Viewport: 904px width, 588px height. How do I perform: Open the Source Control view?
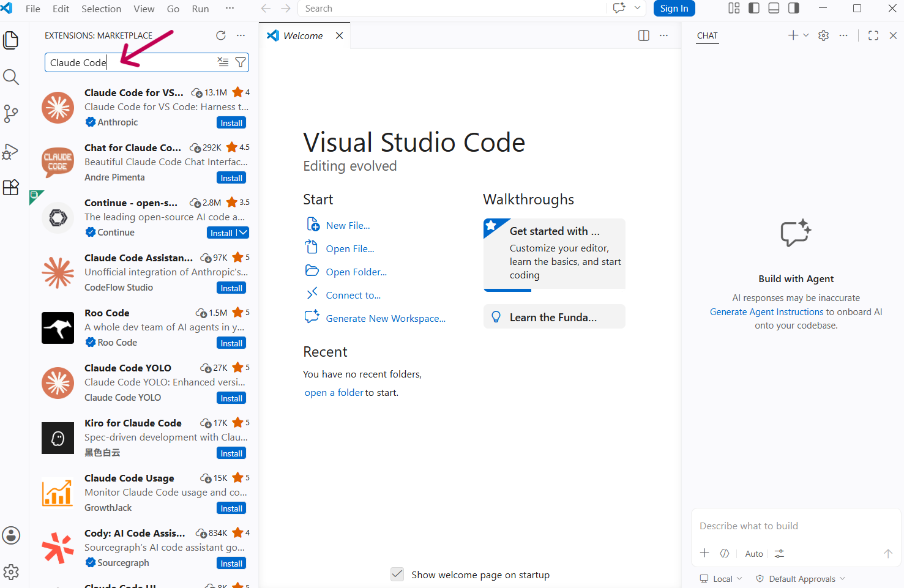point(11,114)
